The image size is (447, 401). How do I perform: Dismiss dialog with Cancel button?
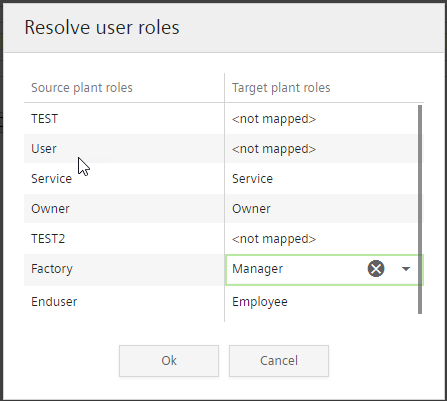pos(279,361)
